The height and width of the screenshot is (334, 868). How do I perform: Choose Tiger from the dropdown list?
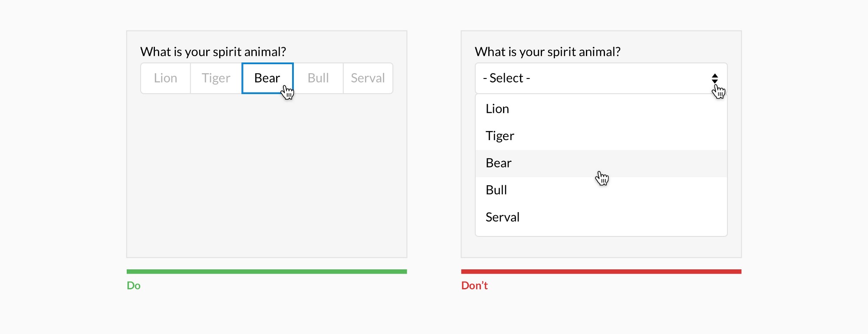(x=500, y=136)
